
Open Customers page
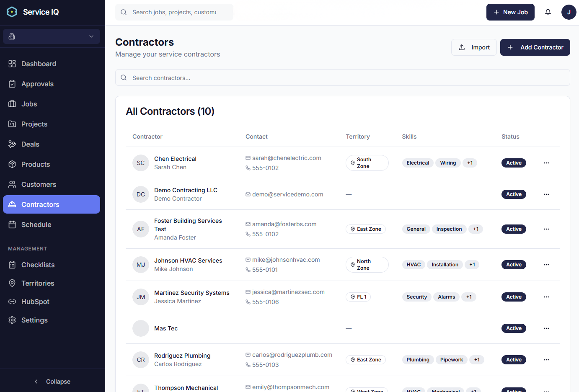(52, 184)
